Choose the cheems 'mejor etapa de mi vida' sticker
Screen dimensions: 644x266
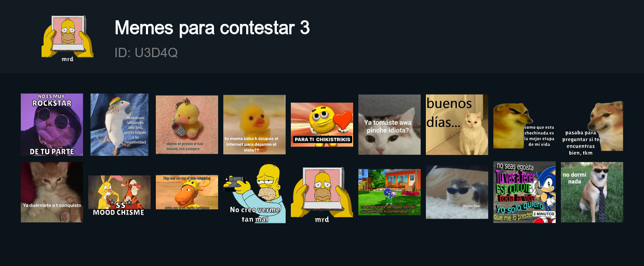[x=525, y=125]
